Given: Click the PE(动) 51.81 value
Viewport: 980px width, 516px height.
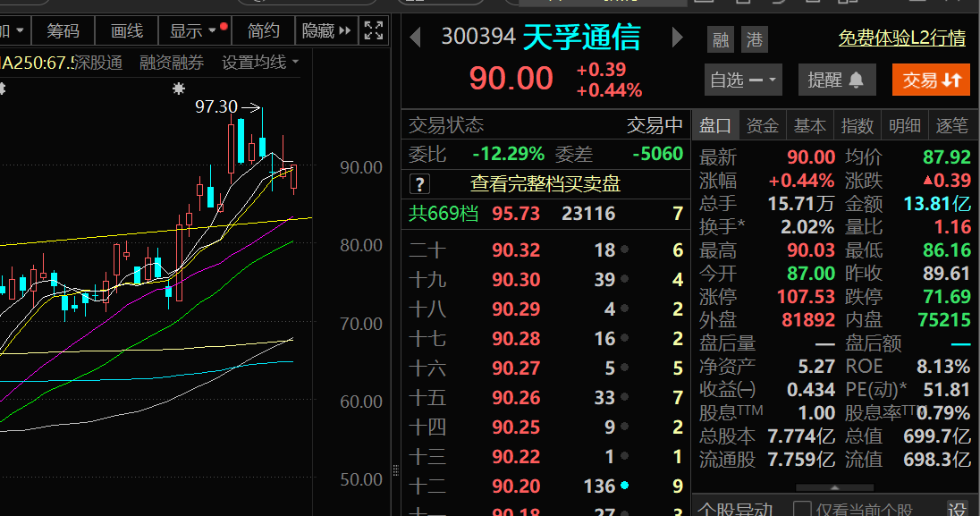Looking at the screenshot, I should [x=946, y=390].
